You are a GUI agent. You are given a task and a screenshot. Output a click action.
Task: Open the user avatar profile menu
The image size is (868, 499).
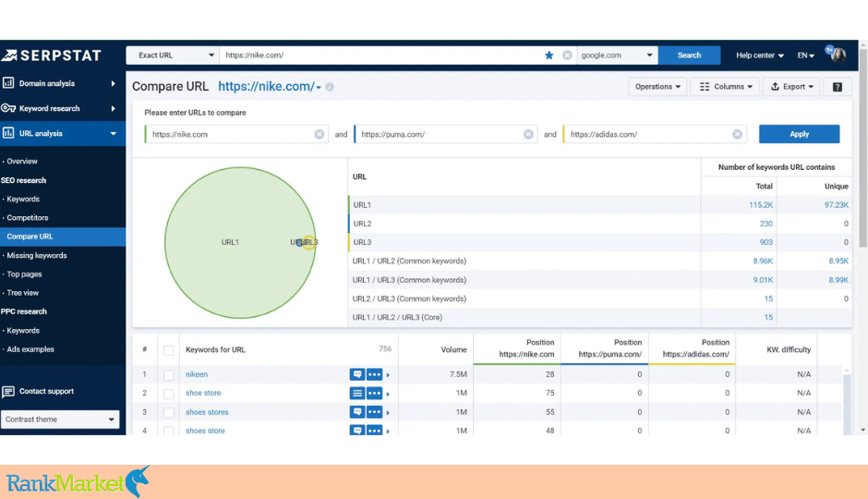[838, 55]
